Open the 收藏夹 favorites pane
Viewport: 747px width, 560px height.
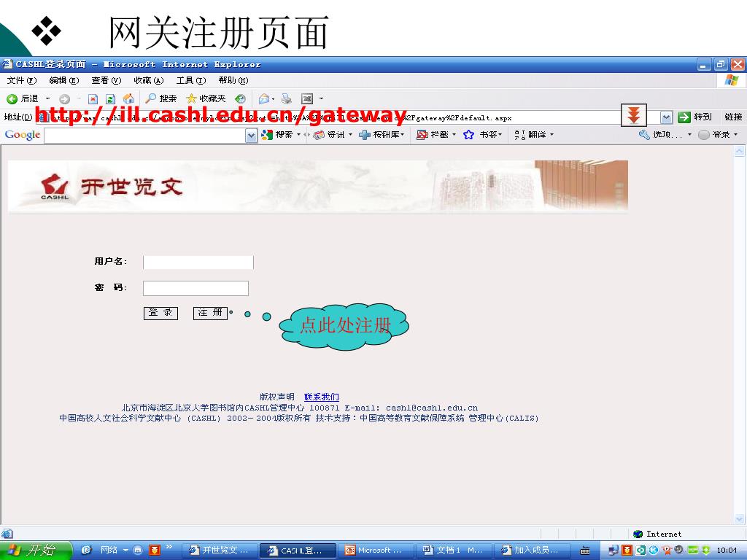[206, 98]
